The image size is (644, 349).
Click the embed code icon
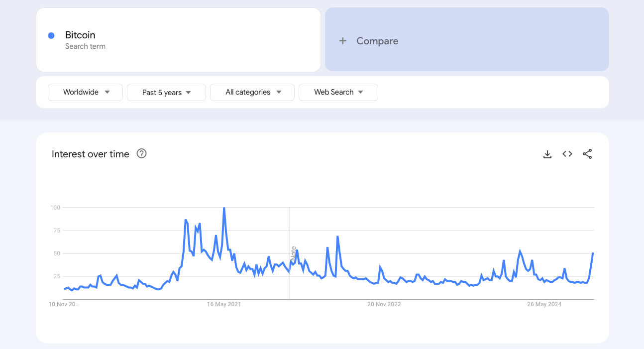coord(567,154)
